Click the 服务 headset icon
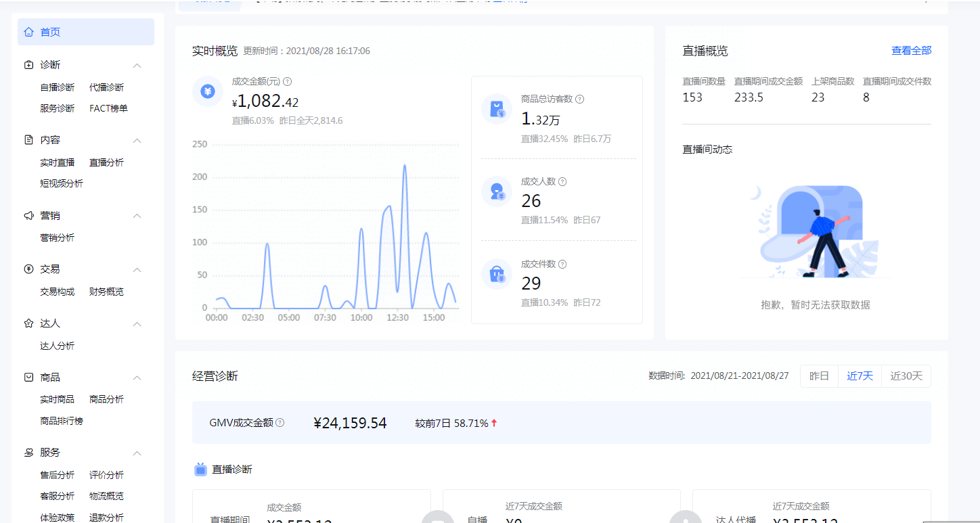This screenshot has width=980, height=523. (28, 453)
